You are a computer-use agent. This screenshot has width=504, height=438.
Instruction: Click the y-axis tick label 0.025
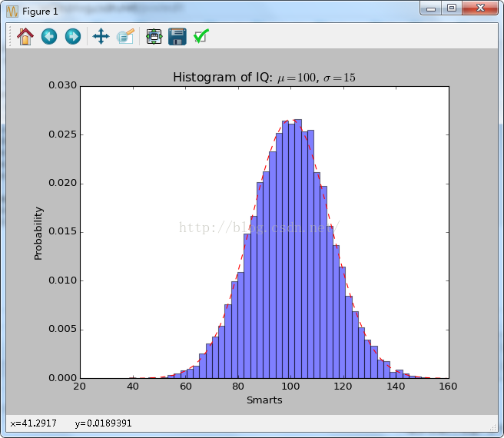click(63, 134)
